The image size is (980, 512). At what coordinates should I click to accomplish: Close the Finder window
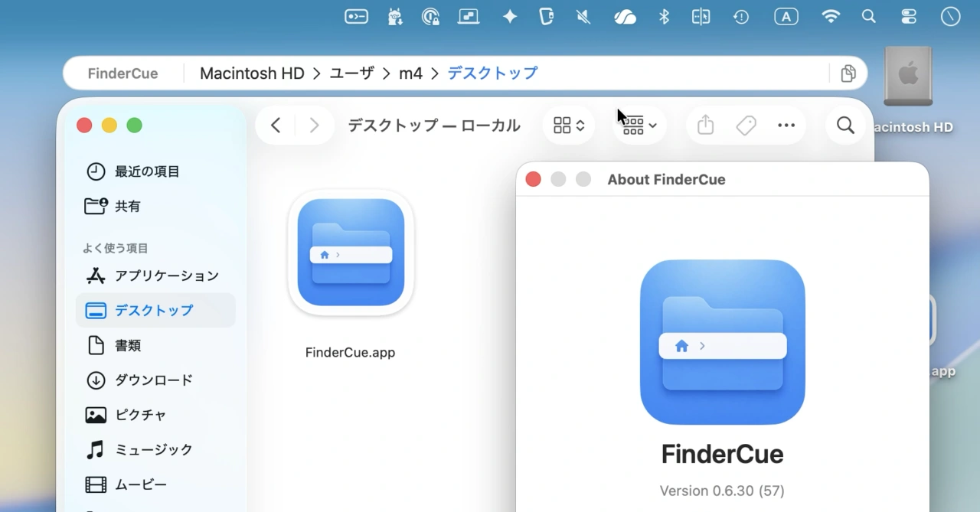point(85,126)
